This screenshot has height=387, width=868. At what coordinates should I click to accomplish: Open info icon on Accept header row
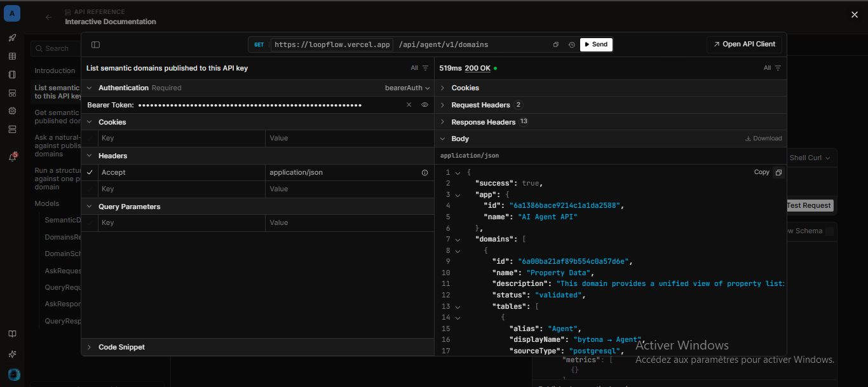tap(425, 172)
